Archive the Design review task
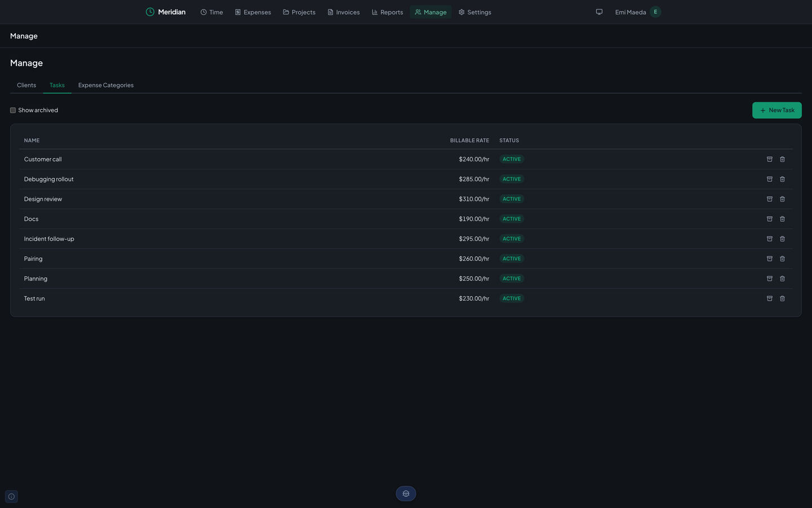 click(770, 199)
